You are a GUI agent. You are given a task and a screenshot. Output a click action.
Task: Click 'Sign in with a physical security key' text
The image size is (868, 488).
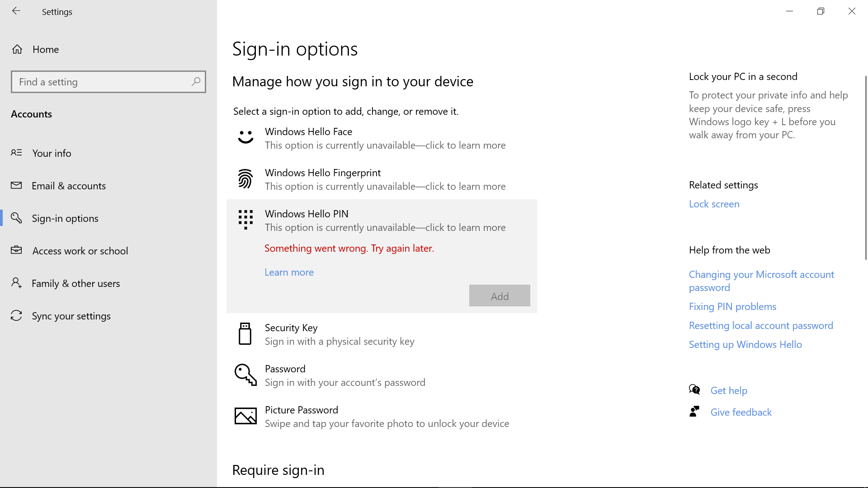click(340, 341)
